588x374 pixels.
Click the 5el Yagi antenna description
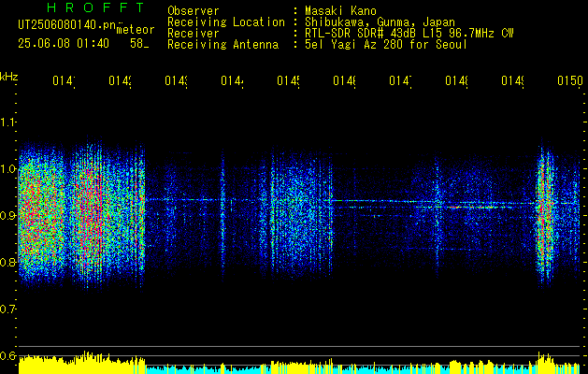pyautogui.click(x=386, y=45)
